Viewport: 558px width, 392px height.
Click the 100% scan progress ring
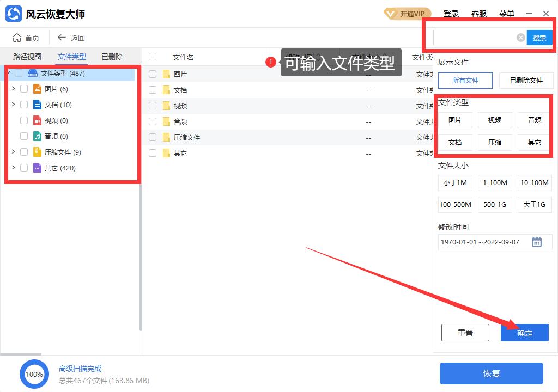click(34, 374)
